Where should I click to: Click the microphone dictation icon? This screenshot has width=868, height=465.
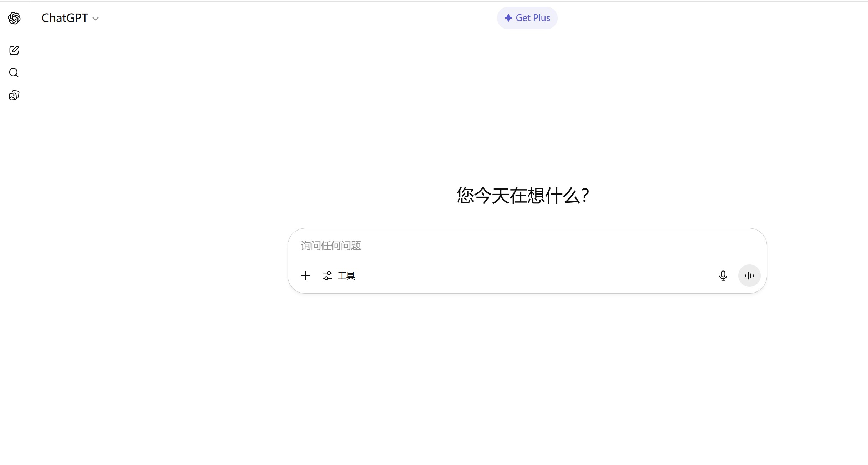[x=723, y=275]
